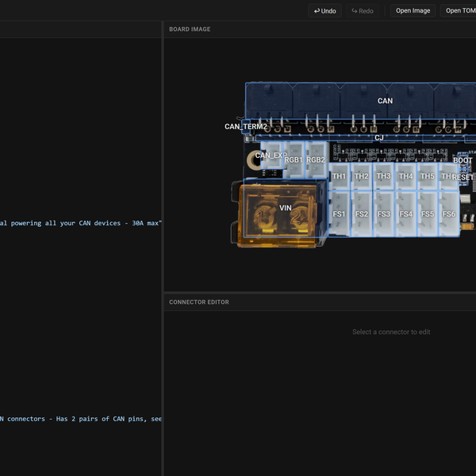The image size is (476, 476).
Task: Click the Undo button
Action: point(324,11)
